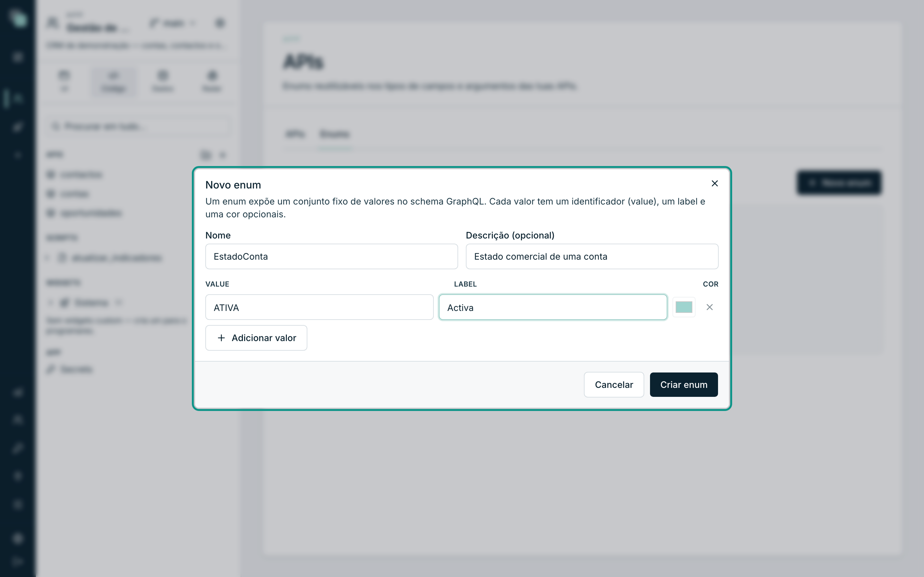Confirm with the Criar enum button
This screenshot has width=924, height=577.
point(684,385)
